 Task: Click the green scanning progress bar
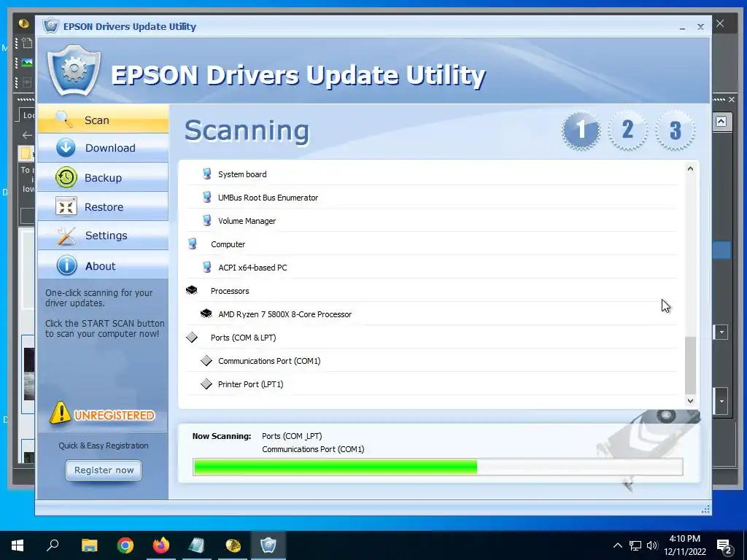coord(336,467)
